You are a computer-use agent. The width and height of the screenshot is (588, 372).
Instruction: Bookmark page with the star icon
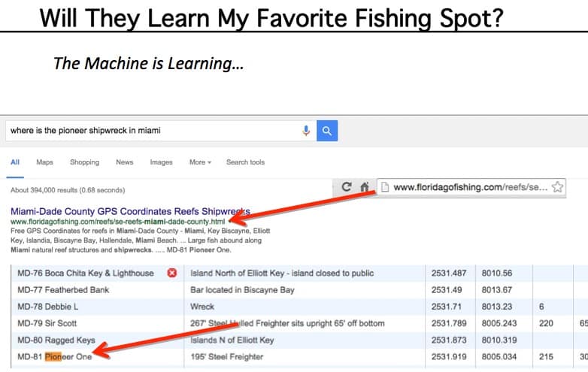(x=557, y=186)
